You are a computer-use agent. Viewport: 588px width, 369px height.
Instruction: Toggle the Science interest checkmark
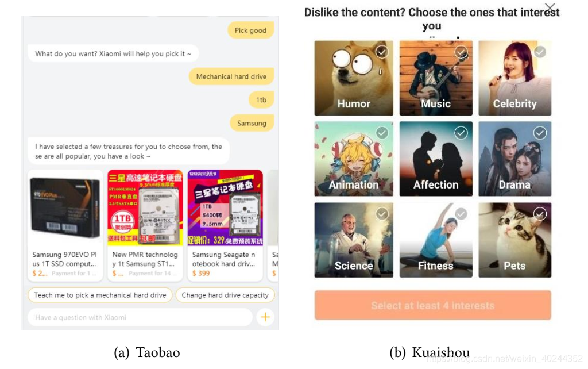(382, 214)
